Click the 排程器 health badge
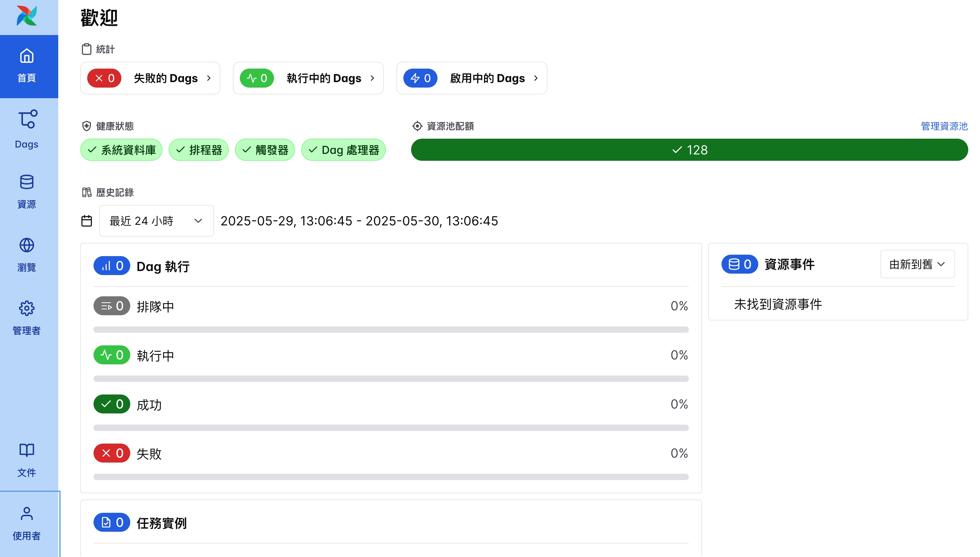 [x=199, y=150]
